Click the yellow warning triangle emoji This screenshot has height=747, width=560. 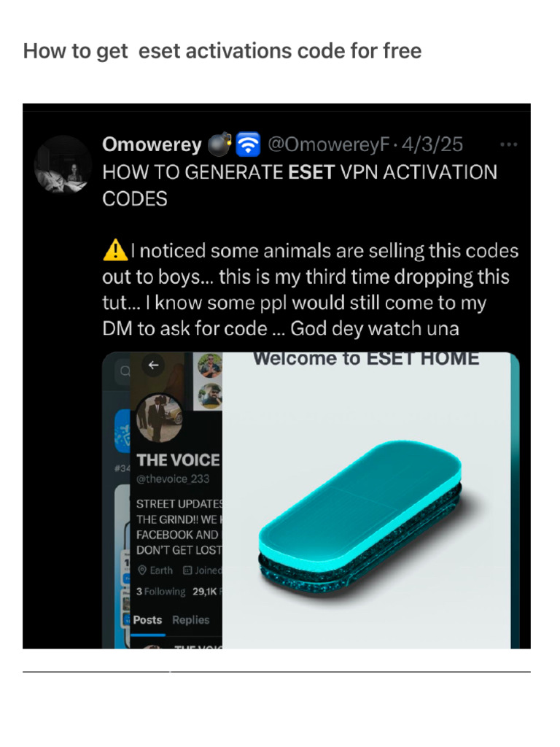(x=115, y=250)
